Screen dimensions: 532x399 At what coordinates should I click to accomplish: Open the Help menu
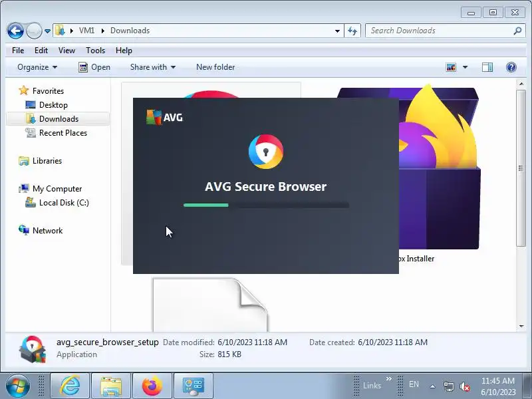[124, 51]
